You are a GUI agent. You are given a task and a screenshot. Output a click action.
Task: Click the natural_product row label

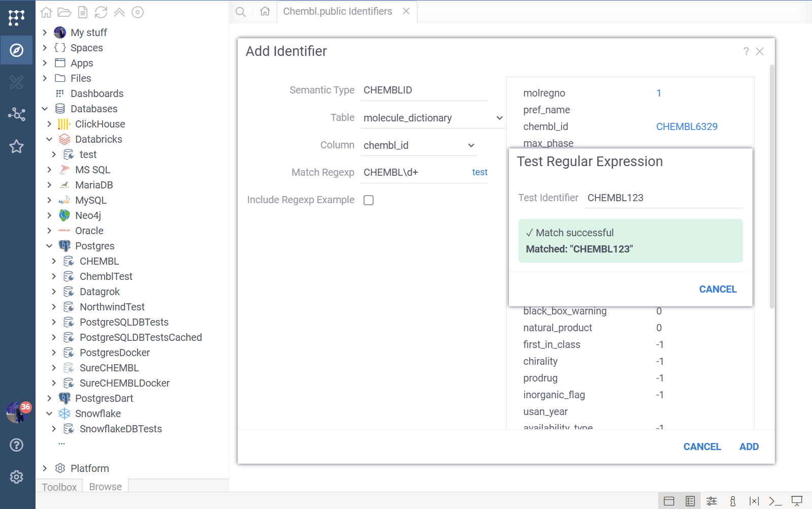click(x=558, y=328)
